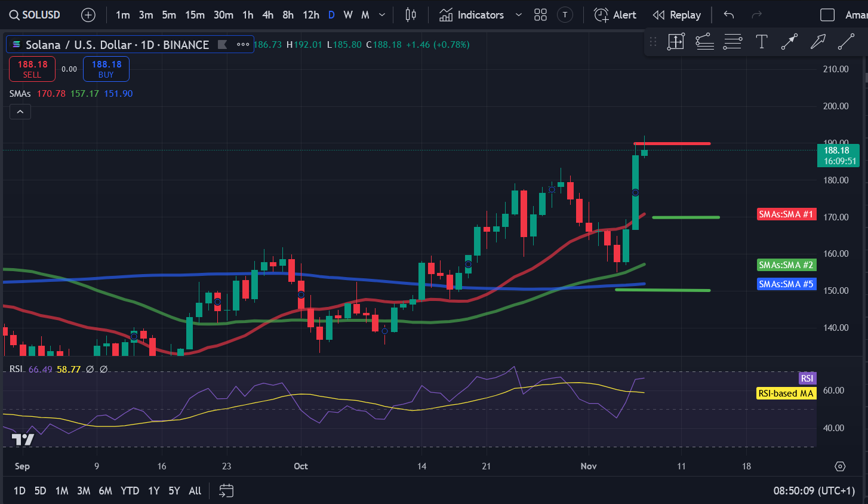Screen dimensions: 868x504
Task: Click the 188.18 BUY button
Action: tap(106, 69)
